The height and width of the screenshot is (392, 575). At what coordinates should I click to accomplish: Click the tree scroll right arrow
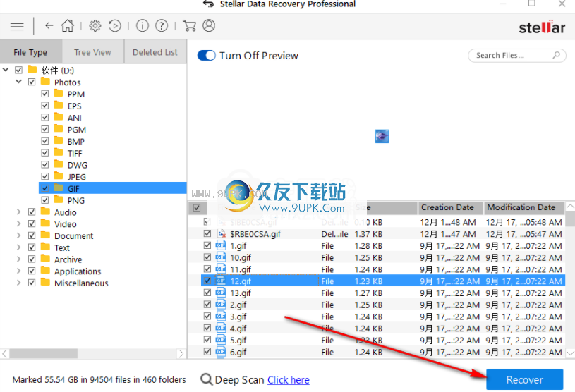(x=181, y=353)
